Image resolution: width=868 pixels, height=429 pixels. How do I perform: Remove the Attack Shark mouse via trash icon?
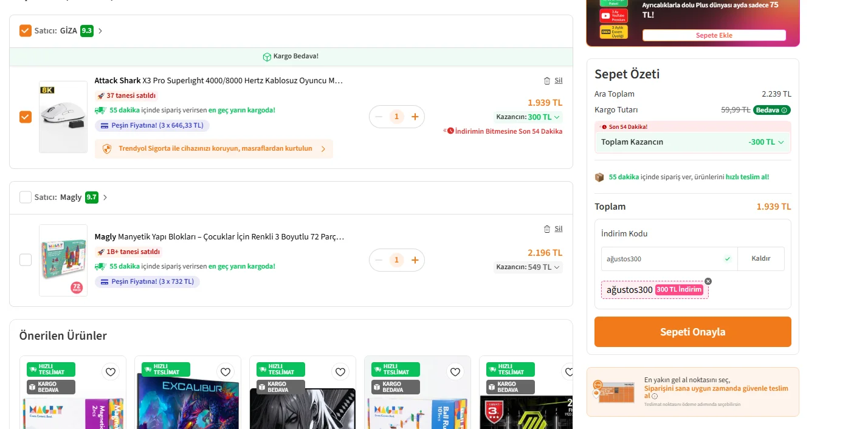pyautogui.click(x=547, y=81)
